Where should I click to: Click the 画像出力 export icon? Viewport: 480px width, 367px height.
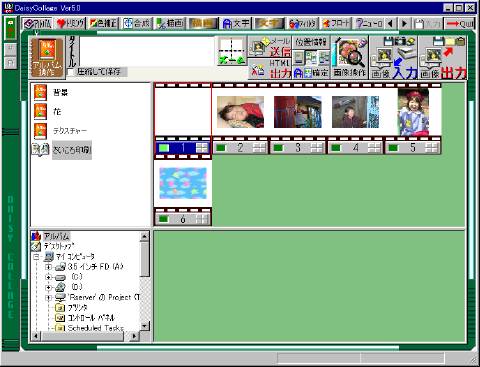[443, 58]
